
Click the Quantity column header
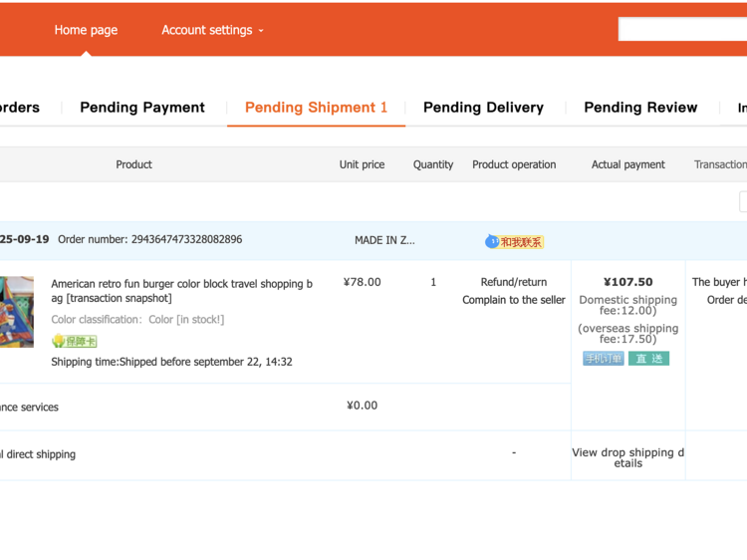pos(433,164)
